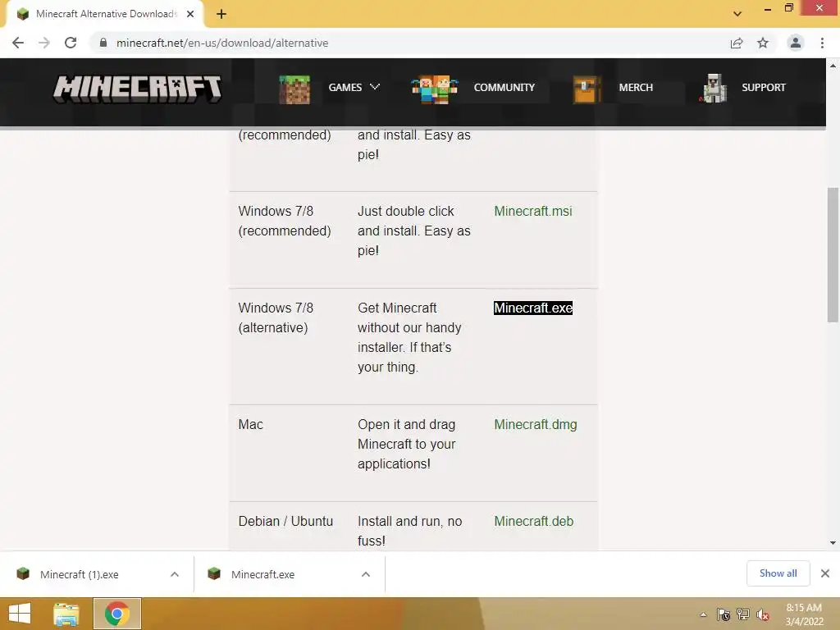Expand the Games dropdown chevron

point(375,87)
